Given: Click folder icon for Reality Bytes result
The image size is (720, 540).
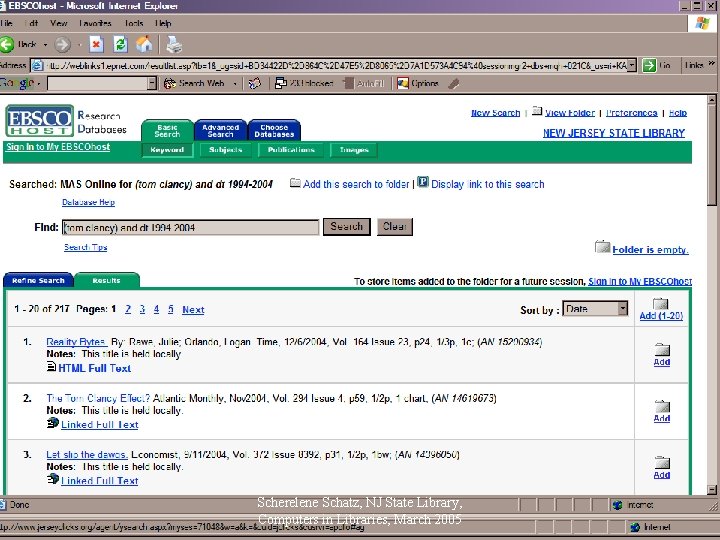Looking at the screenshot, I should [x=662, y=350].
